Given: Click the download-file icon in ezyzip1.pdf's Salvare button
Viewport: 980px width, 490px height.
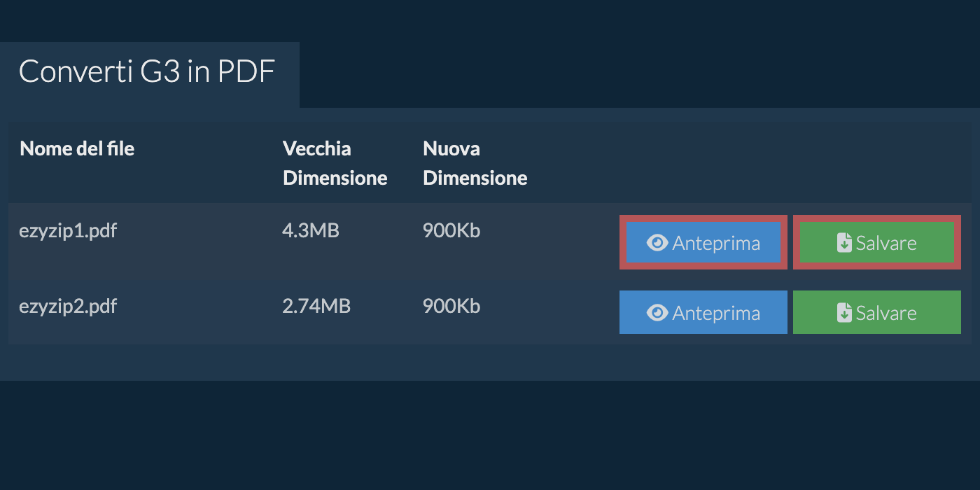Looking at the screenshot, I should 845,243.
